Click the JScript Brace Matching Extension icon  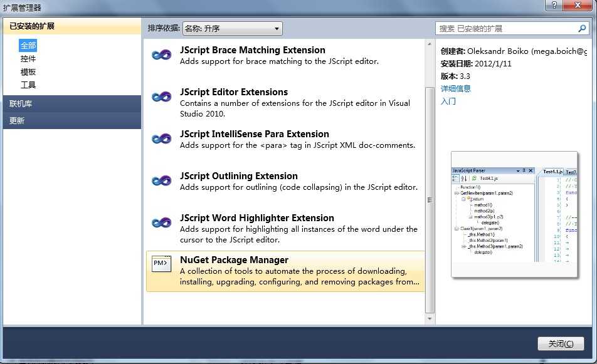(161, 55)
